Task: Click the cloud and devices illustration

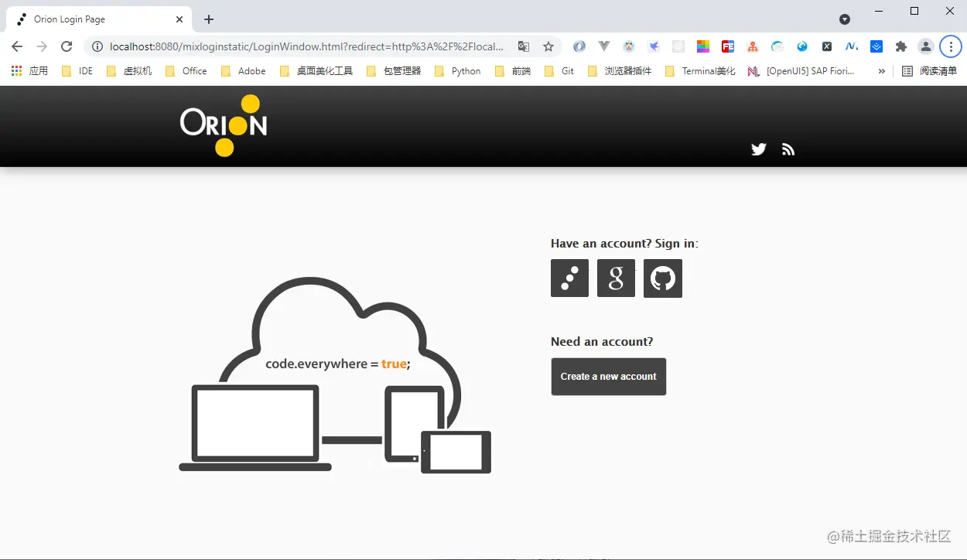Action: click(335, 376)
